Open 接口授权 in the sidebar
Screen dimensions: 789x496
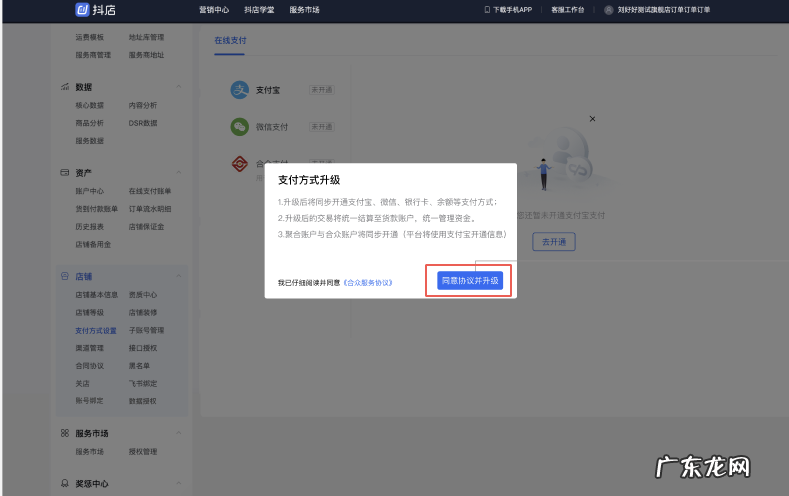tap(143, 348)
